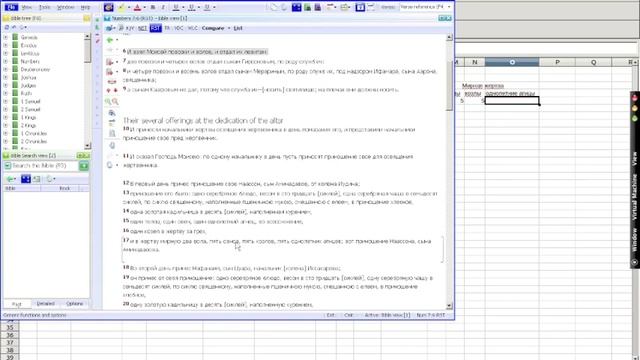The height and width of the screenshot is (360, 640).
Task: Click the green circle in Virtual Machine sidebar
Action: 635,118
